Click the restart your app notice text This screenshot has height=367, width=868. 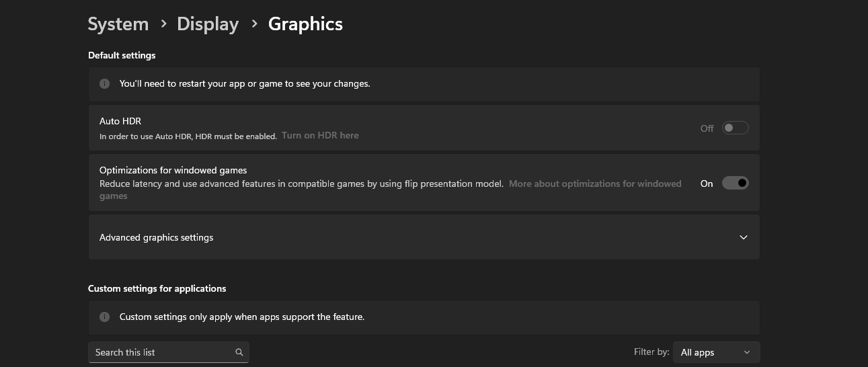pyautogui.click(x=245, y=84)
